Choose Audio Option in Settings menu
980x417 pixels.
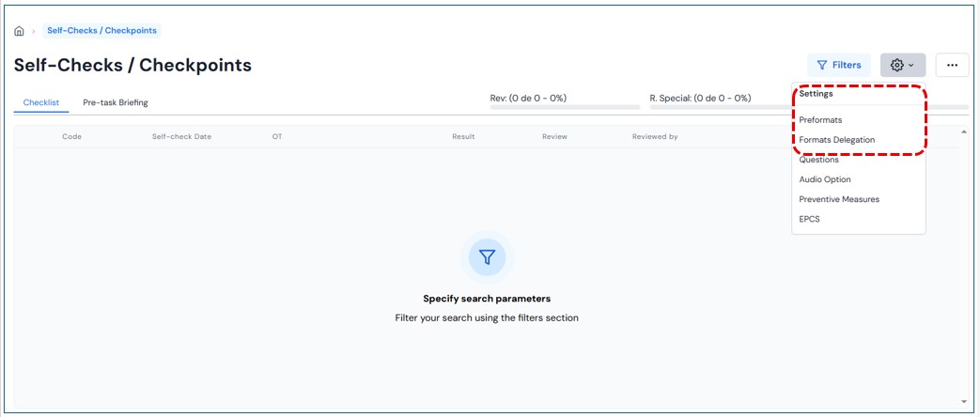coord(825,179)
